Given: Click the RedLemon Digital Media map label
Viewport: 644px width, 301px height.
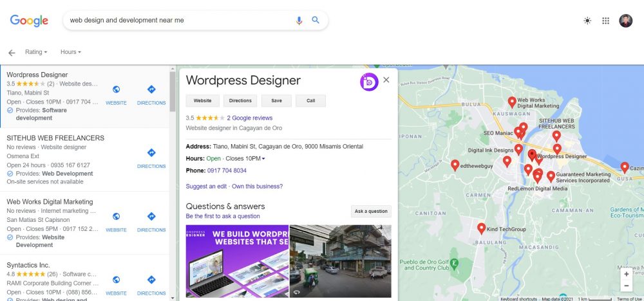Looking at the screenshot, I should coord(537,188).
